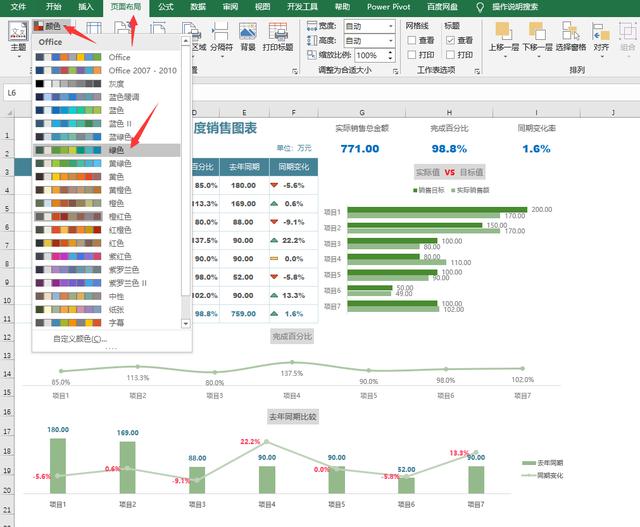Click the 主题 (Themes) icon
The image size is (640, 527).
tap(17, 36)
